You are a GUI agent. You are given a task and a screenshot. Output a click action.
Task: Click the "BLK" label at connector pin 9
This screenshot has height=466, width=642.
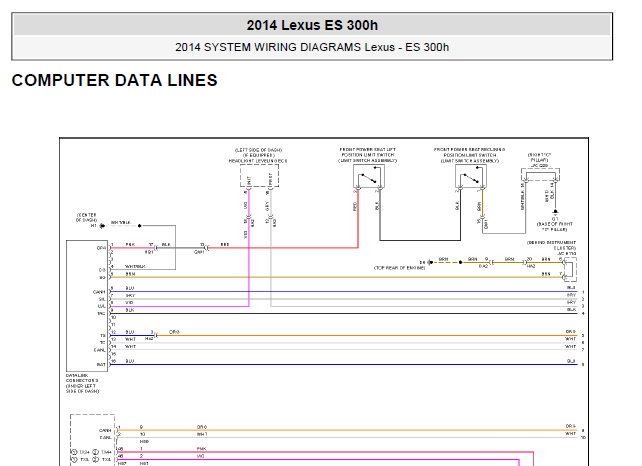tap(130, 310)
